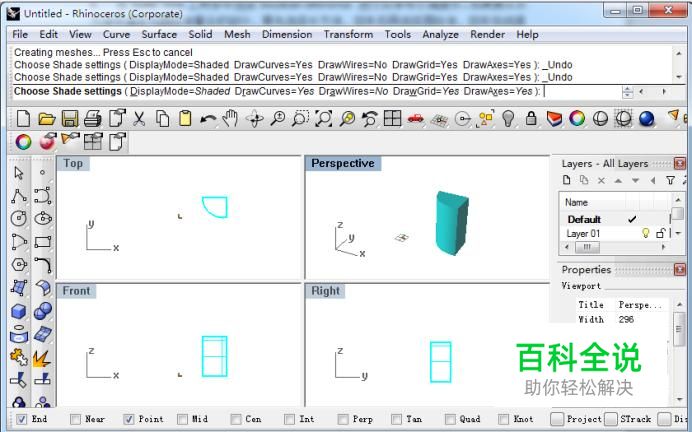
Task: Click the Zoom Extents icon
Action: click(x=323, y=118)
